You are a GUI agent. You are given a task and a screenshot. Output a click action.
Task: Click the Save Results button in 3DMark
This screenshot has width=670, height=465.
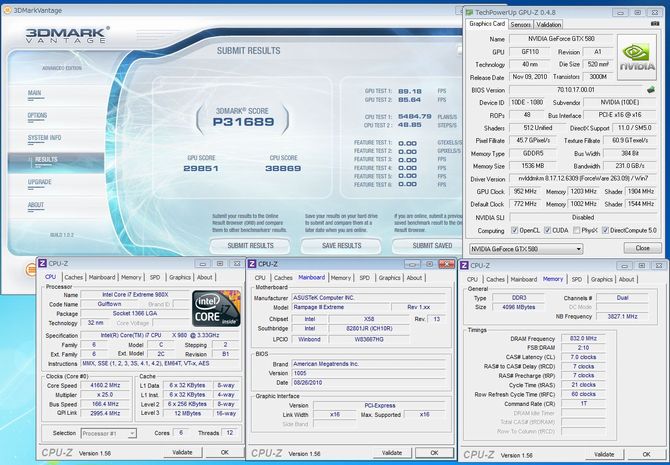coord(341,246)
